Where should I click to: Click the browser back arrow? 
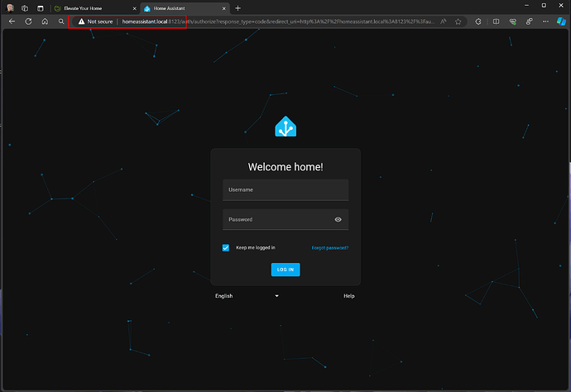[12, 22]
